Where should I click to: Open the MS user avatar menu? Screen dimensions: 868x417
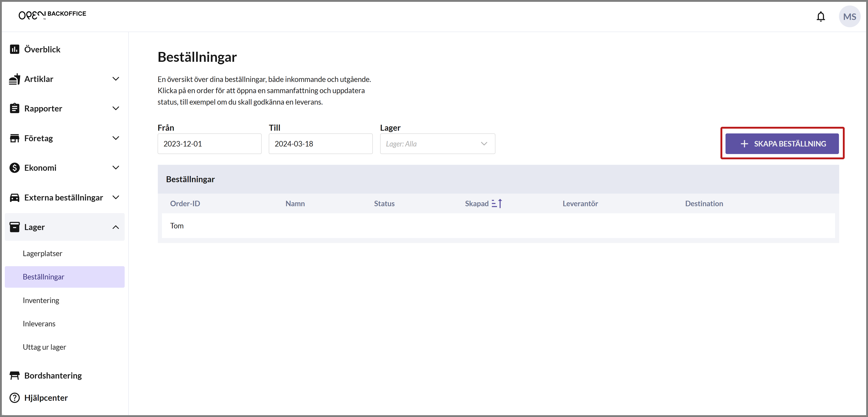tap(849, 16)
